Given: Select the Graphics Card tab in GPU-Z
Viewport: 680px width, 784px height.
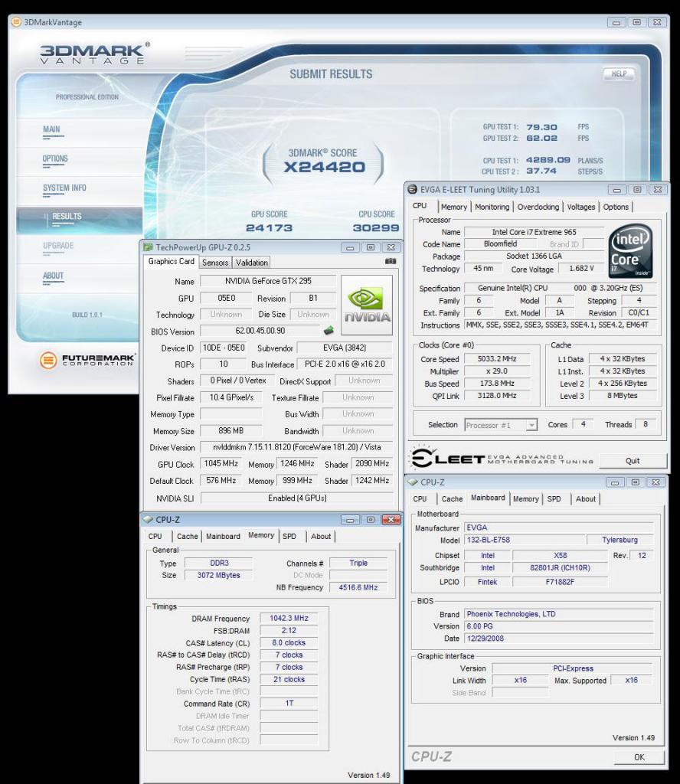Looking at the screenshot, I should coord(171,262).
